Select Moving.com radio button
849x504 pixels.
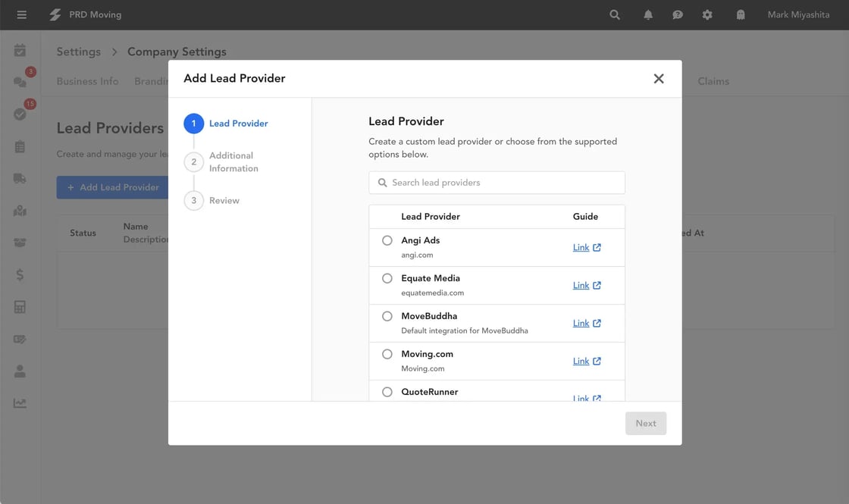(387, 354)
